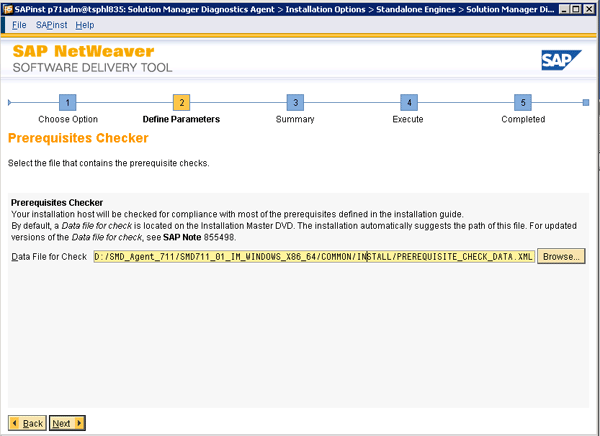The width and height of the screenshot is (600, 436).
Task: Click the end-of-roadmap square marker
Action: tap(586, 103)
